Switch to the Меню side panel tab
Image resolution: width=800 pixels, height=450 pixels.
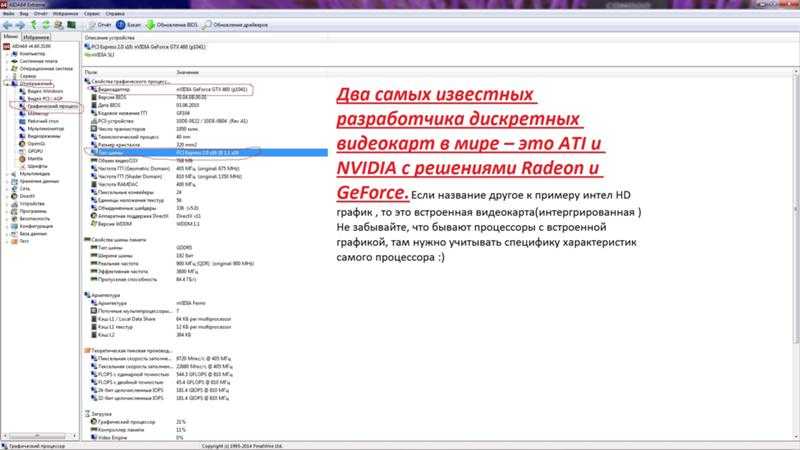click(10, 37)
